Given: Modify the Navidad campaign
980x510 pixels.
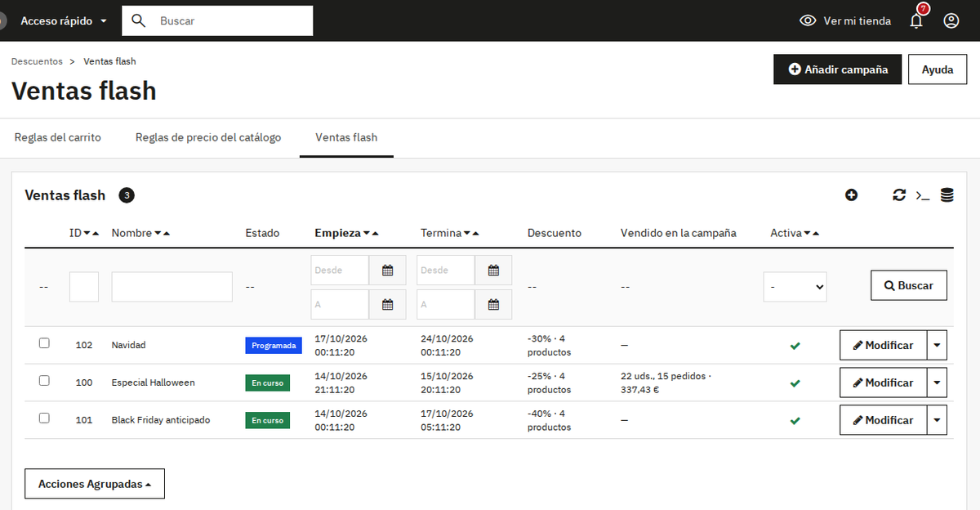Looking at the screenshot, I should point(883,346).
